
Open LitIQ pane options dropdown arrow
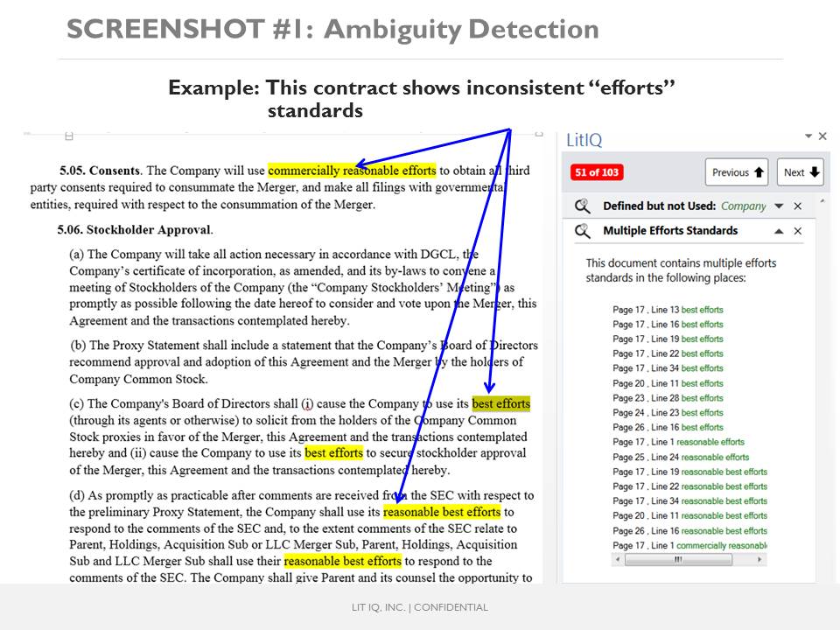coord(808,136)
